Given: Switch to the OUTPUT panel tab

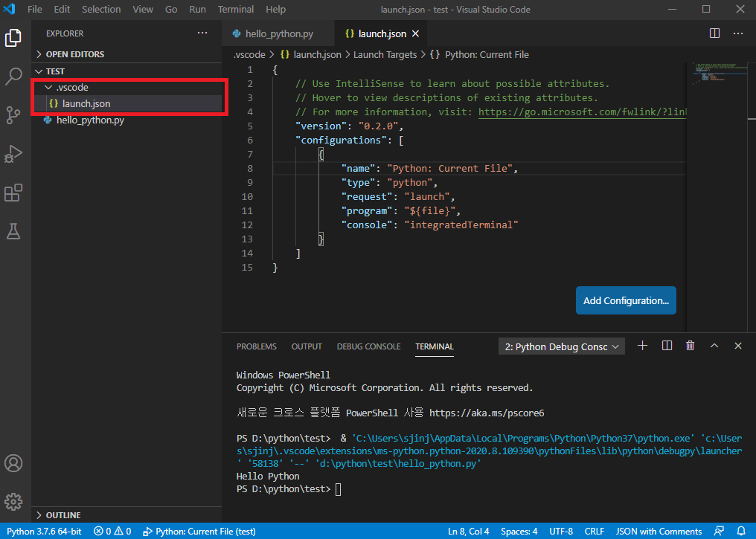Looking at the screenshot, I should (x=307, y=346).
